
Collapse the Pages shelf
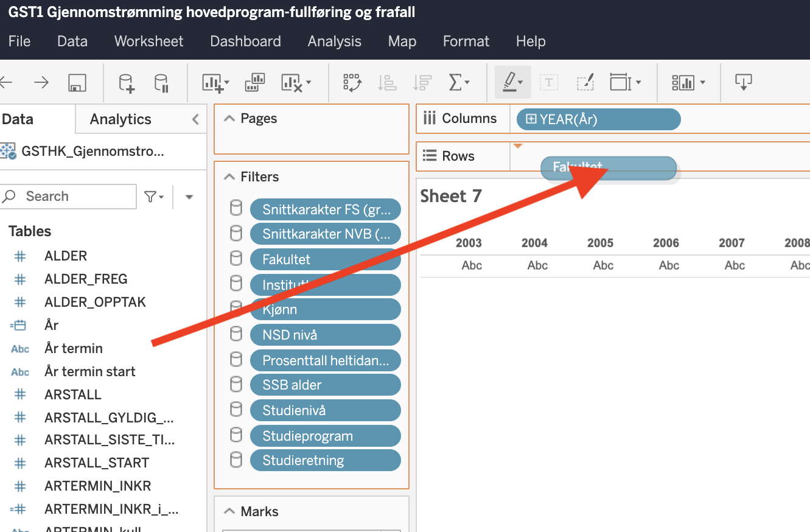(x=229, y=119)
